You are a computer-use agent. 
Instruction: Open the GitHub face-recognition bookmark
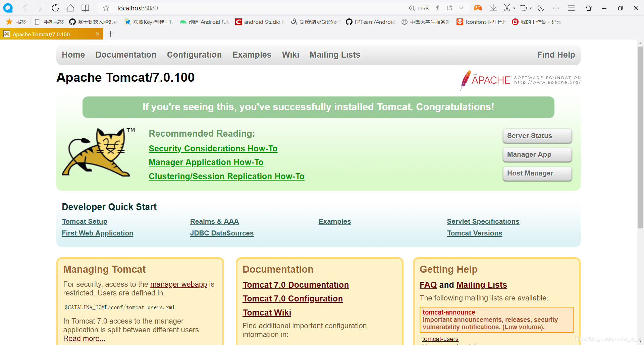point(94,22)
